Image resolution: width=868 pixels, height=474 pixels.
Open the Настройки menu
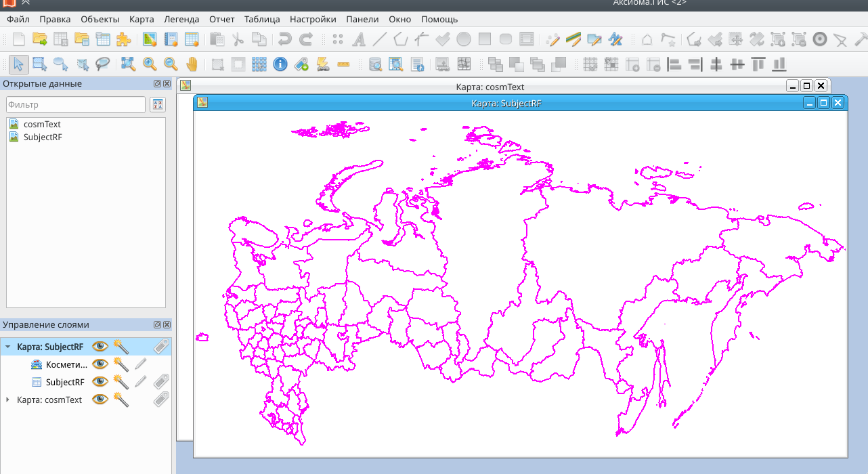pos(312,20)
